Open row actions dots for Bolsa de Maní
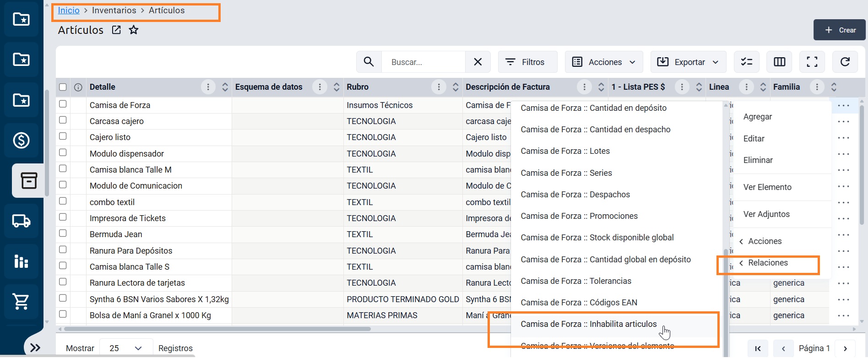868x358 pixels. click(843, 315)
